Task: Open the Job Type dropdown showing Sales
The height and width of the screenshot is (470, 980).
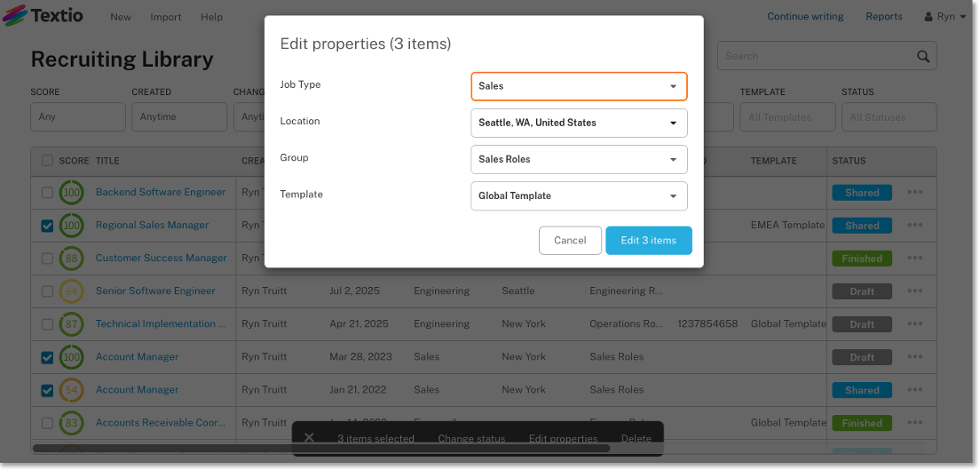Action: point(579,86)
